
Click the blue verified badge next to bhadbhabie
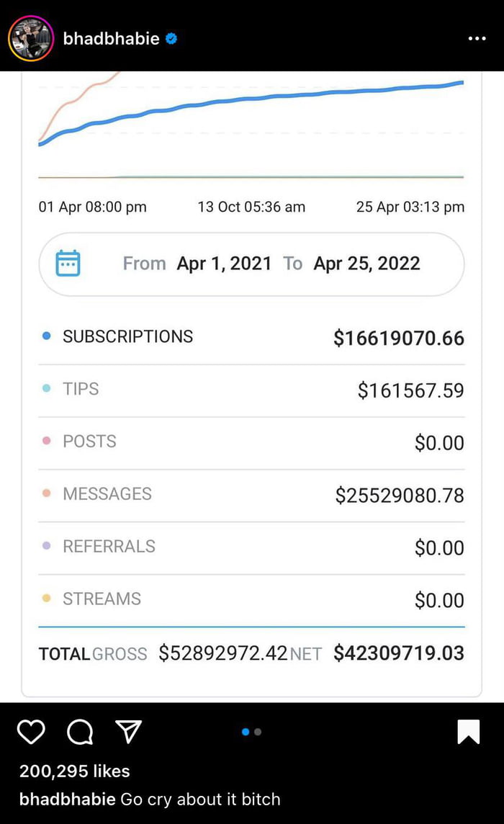pos(171,39)
